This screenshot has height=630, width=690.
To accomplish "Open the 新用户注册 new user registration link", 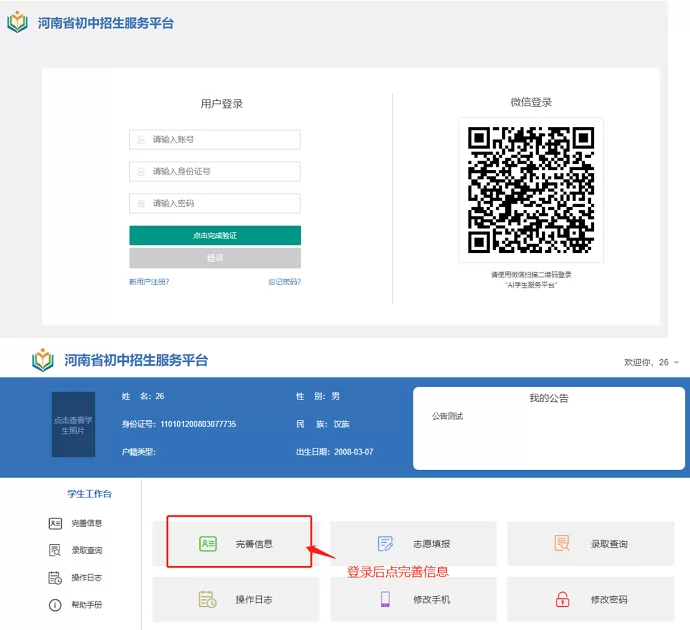I will (149, 282).
